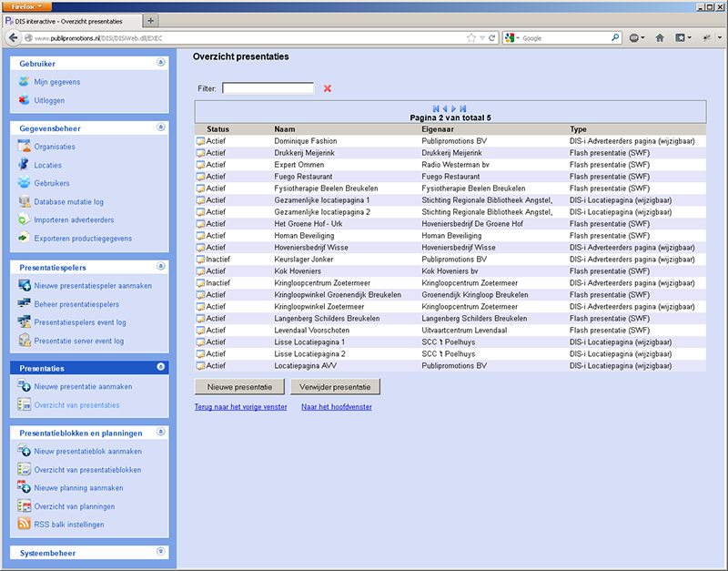
Task: Focus the Filter text field
Action: [268, 88]
